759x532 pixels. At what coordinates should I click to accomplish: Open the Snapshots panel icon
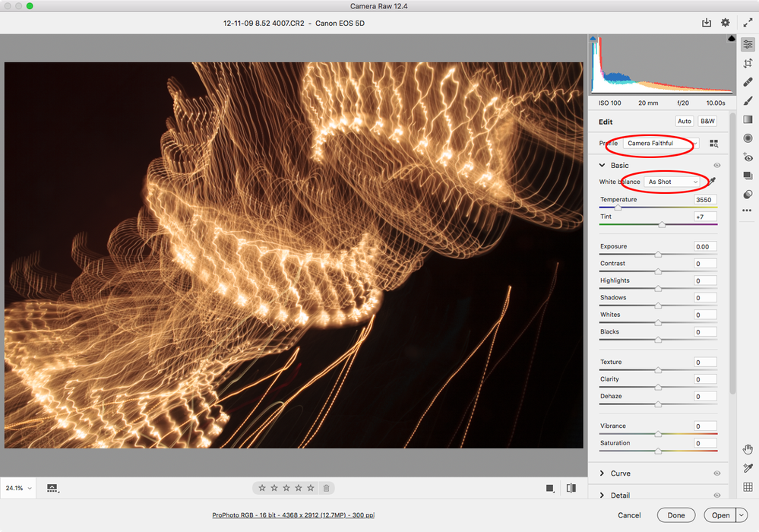pyautogui.click(x=748, y=176)
